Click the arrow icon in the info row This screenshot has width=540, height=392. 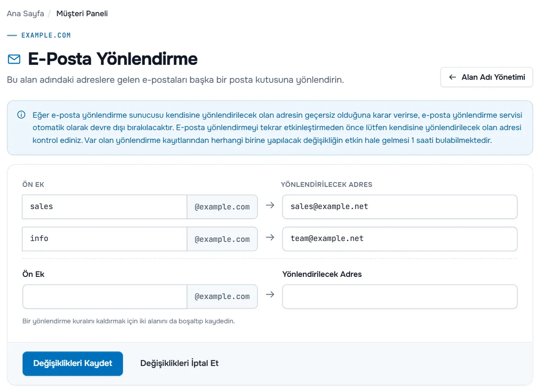270,237
